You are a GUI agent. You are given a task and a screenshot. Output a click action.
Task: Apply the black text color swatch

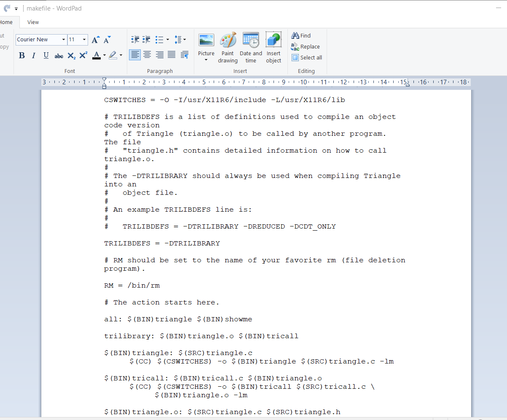coord(97,55)
